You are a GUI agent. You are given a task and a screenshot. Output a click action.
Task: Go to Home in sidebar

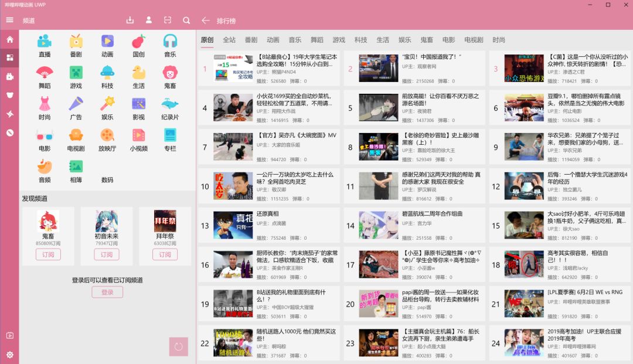[10, 39]
